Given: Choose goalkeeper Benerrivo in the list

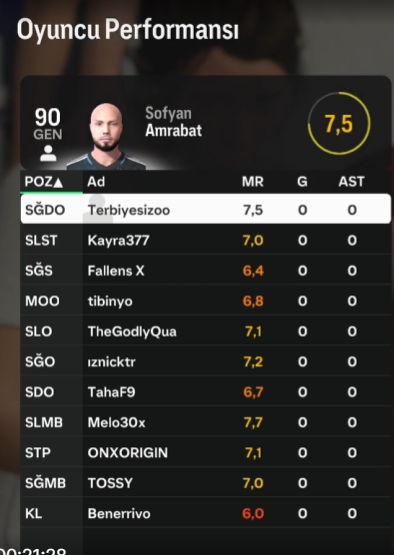Looking at the screenshot, I should coord(206,514).
